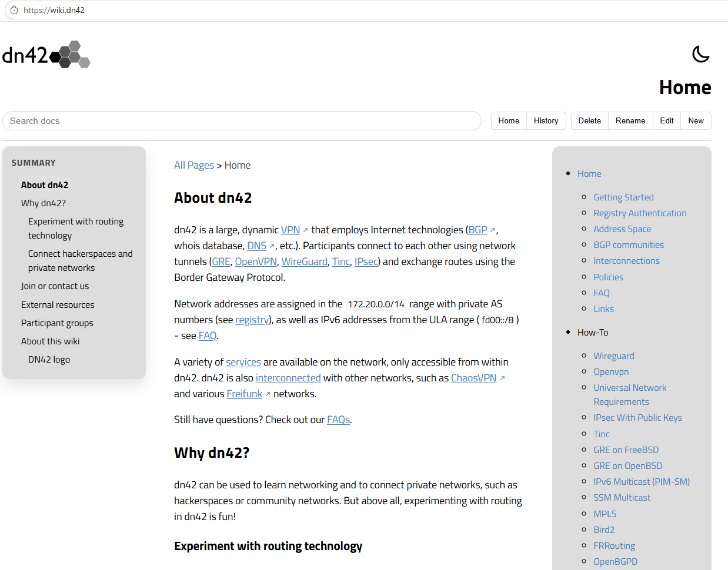
Task: Toggle dark mode with the moon icon
Action: coord(700,54)
